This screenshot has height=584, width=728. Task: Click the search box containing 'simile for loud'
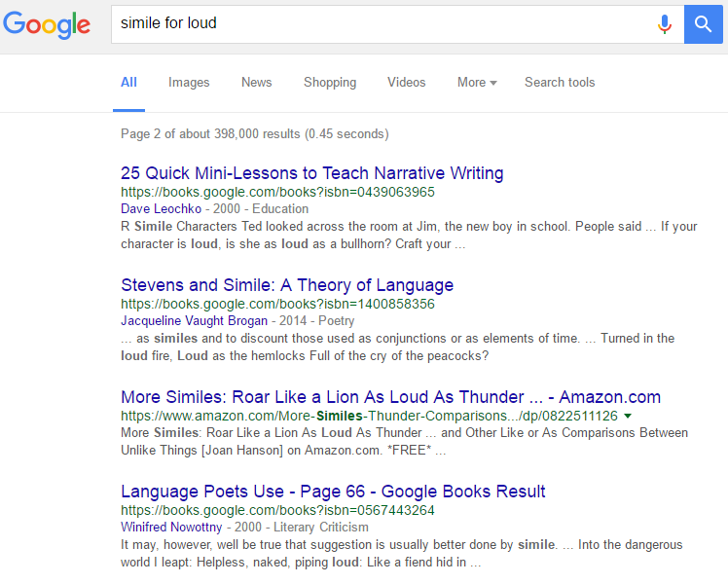[380, 23]
